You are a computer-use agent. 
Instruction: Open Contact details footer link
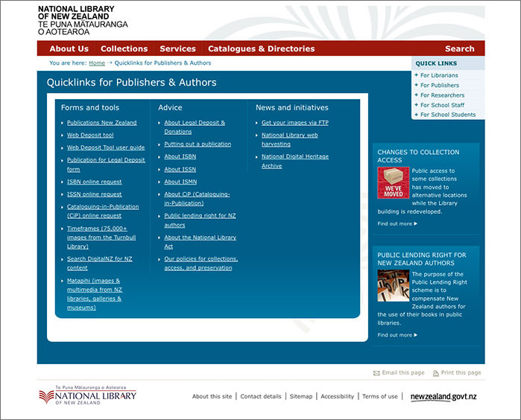[261, 396]
